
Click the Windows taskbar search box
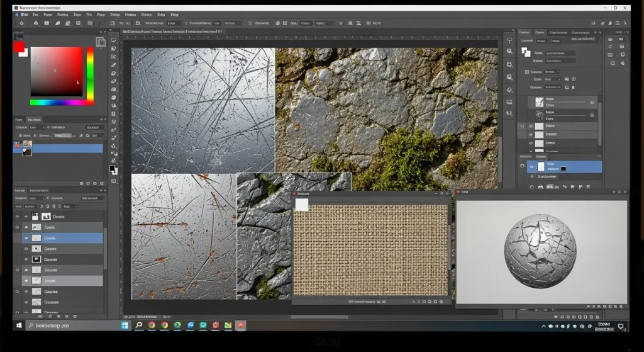[x=69, y=326]
